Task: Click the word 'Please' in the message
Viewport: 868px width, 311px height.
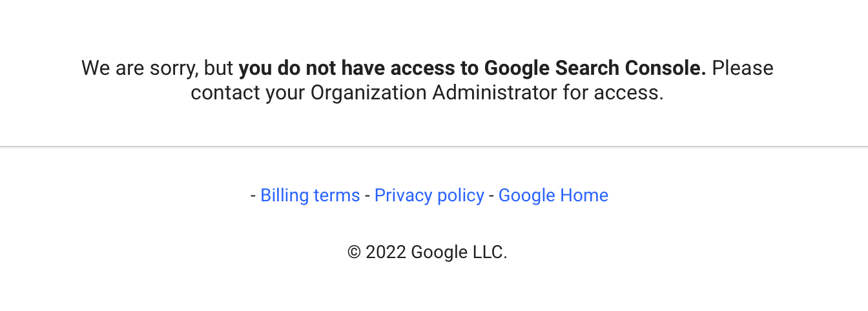Action: coord(743,68)
